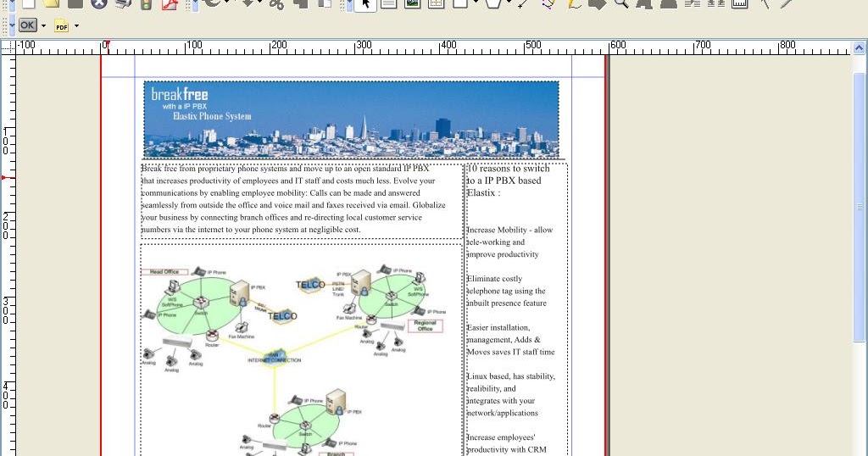
Task: Expand dropdown next to OK button
Action: click(43, 25)
